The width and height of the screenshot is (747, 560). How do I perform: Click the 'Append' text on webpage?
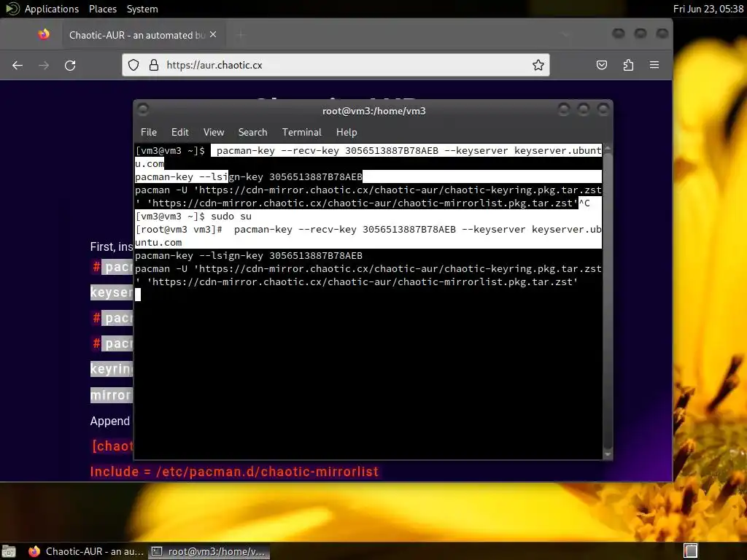coord(109,421)
